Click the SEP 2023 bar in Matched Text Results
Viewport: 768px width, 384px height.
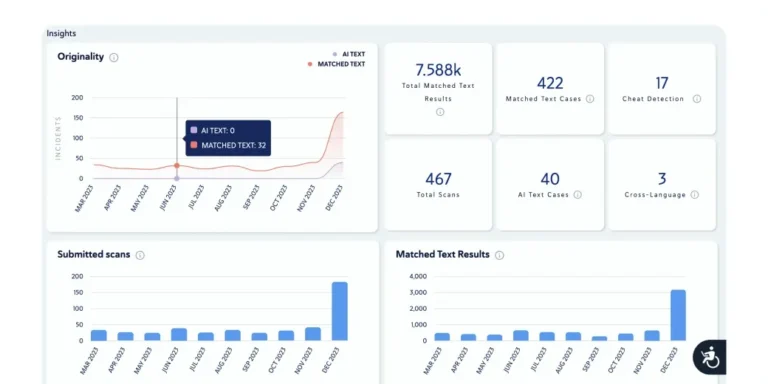pyautogui.click(x=599, y=338)
